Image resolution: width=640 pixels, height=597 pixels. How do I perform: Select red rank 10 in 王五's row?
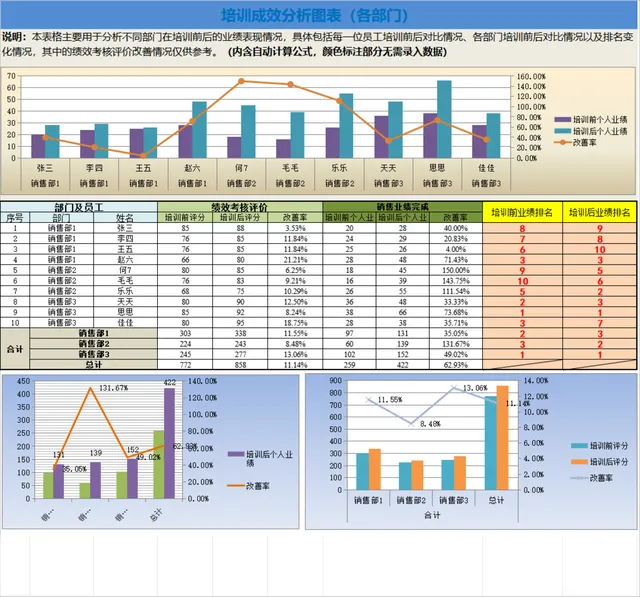[600, 249]
